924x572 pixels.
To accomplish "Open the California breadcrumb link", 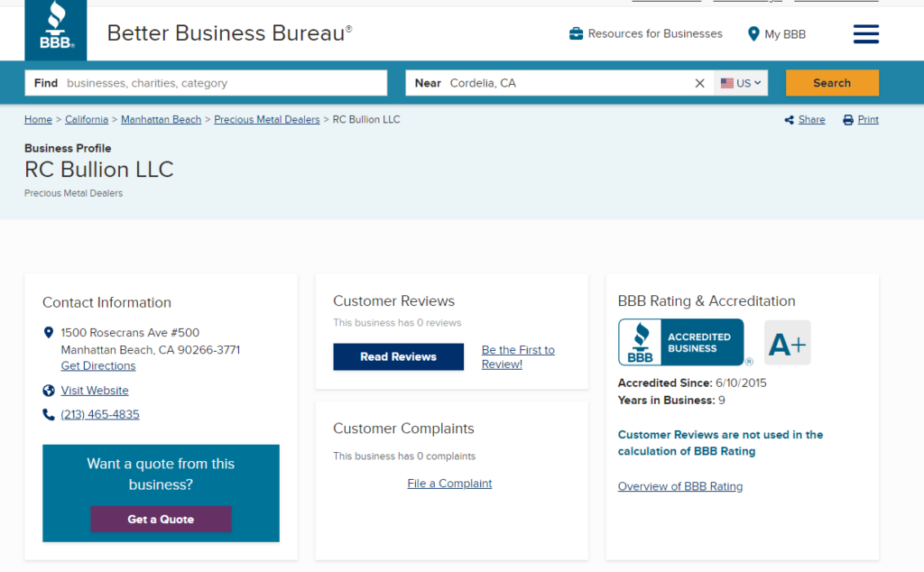I will click(87, 120).
